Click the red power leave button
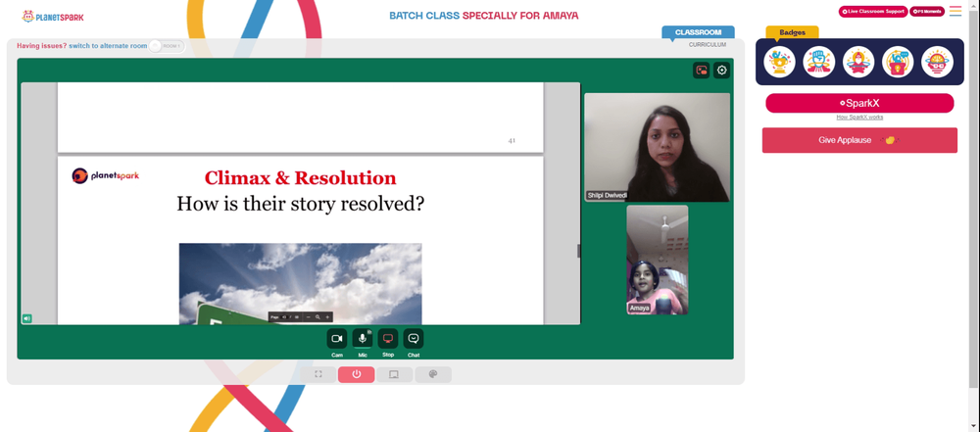 coord(357,374)
